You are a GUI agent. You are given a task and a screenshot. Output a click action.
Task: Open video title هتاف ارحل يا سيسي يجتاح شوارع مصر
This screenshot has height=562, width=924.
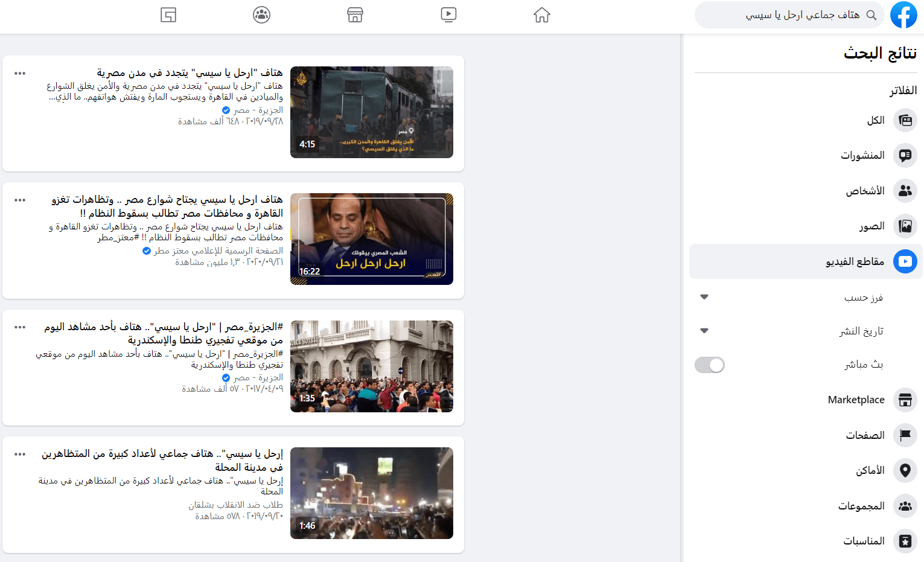pyautogui.click(x=167, y=206)
